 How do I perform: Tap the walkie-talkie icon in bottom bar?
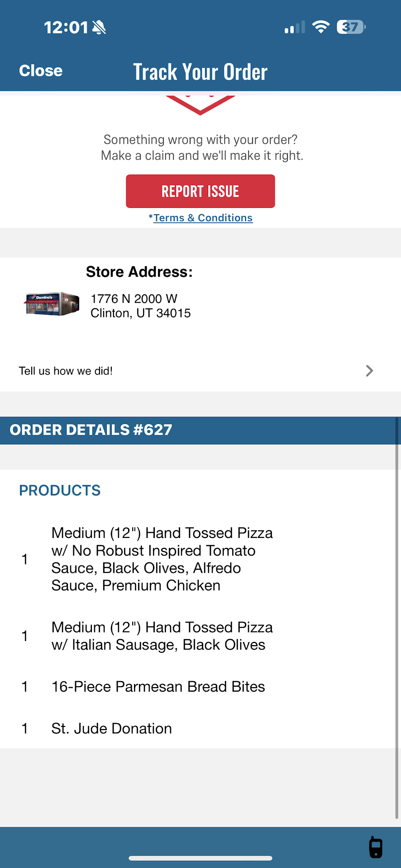point(376,847)
